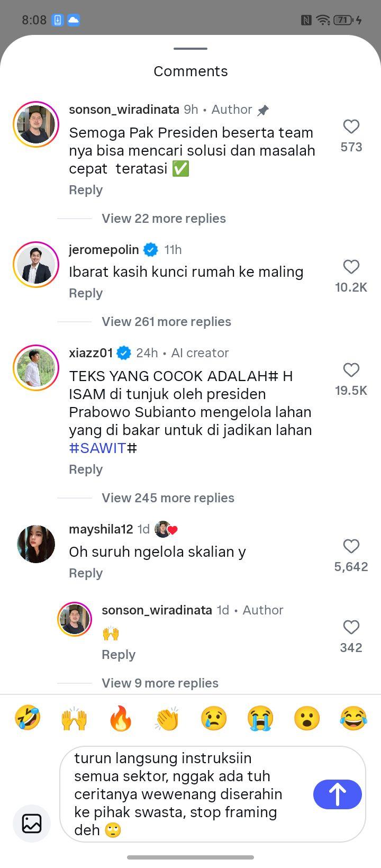Send the comment with the blue arrow button
This screenshot has height=868, width=381.
click(x=338, y=794)
